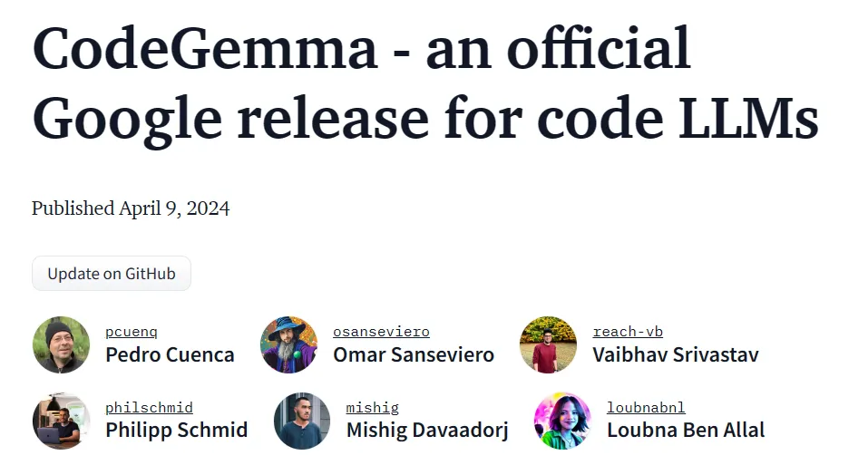Click the Update on GitHub button
This screenshot has width=868, height=465.
(112, 274)
